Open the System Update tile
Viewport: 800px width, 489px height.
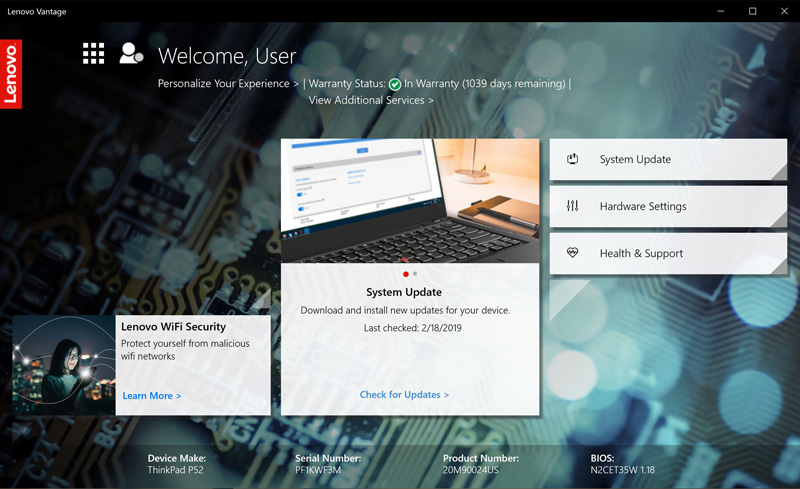click(x=668, y=159)
